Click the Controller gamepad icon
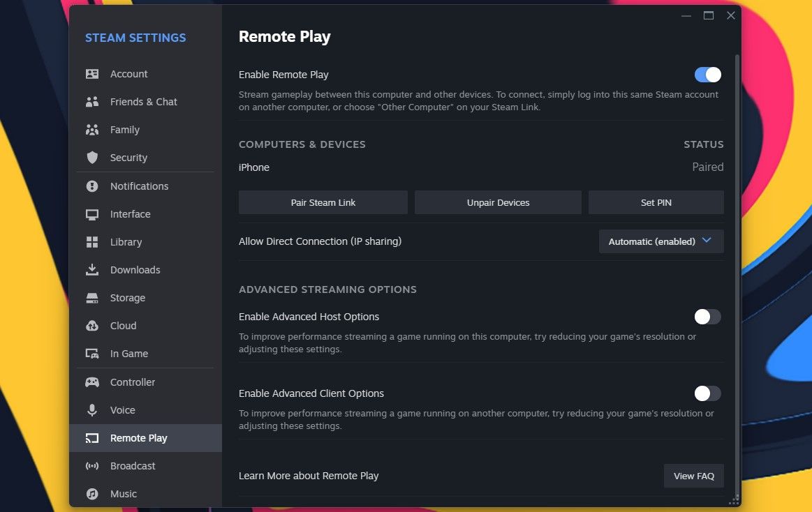Image resolution: width=812 pixels, height=512 pixels. 93,382
